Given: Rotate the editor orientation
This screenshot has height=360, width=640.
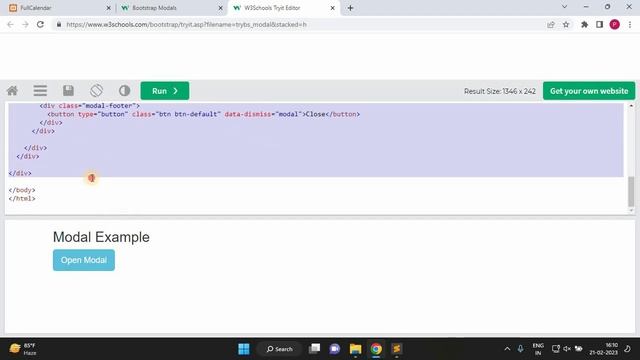Looking at the screenshot, I should click(x=96, y=91).
